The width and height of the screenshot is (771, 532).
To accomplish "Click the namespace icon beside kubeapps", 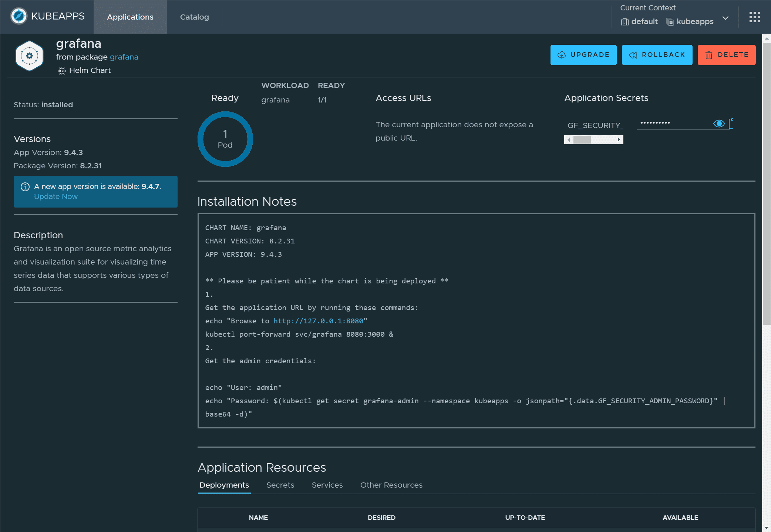I will 670,22.
